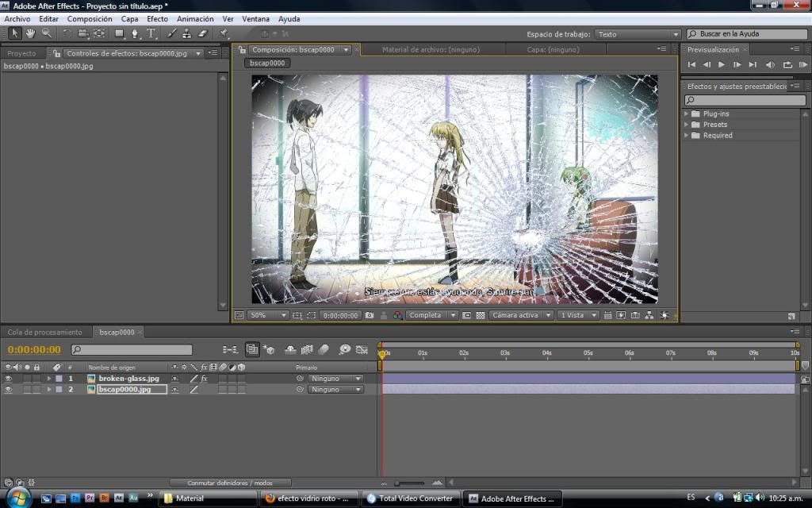
Task: Select the Hand tool
Action: tap(31, 33)
